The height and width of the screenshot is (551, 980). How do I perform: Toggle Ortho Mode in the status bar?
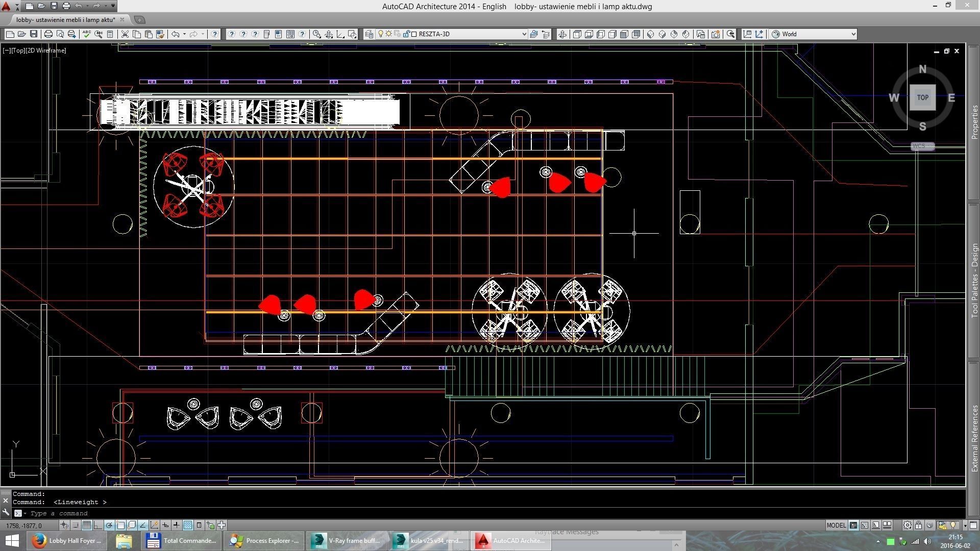[x=97, y=525]
